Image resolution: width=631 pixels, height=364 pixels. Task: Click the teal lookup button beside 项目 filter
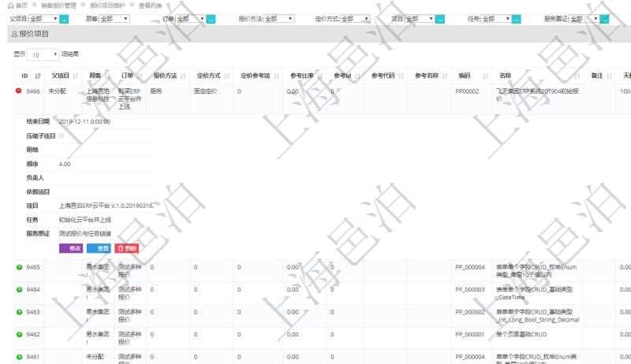coord(440,19)
